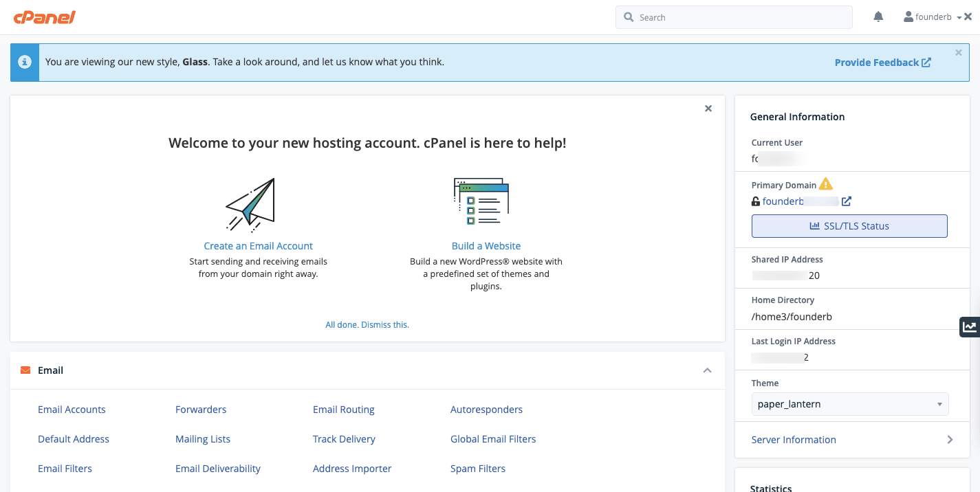This screenshot has width=980, height=492.
Task: Click All done. Dismiss this.
Action: [x=367, y=324]
